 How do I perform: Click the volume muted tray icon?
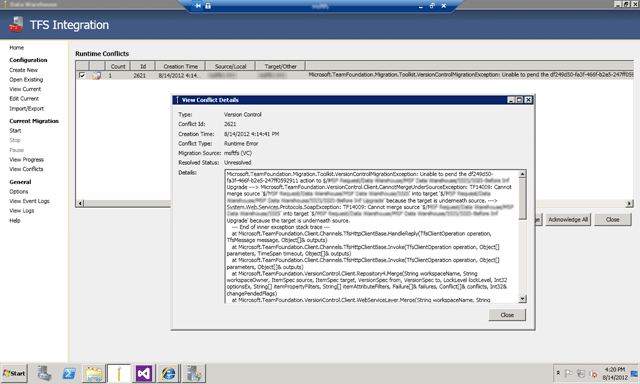pyautogui.click(x=593, y=374)
